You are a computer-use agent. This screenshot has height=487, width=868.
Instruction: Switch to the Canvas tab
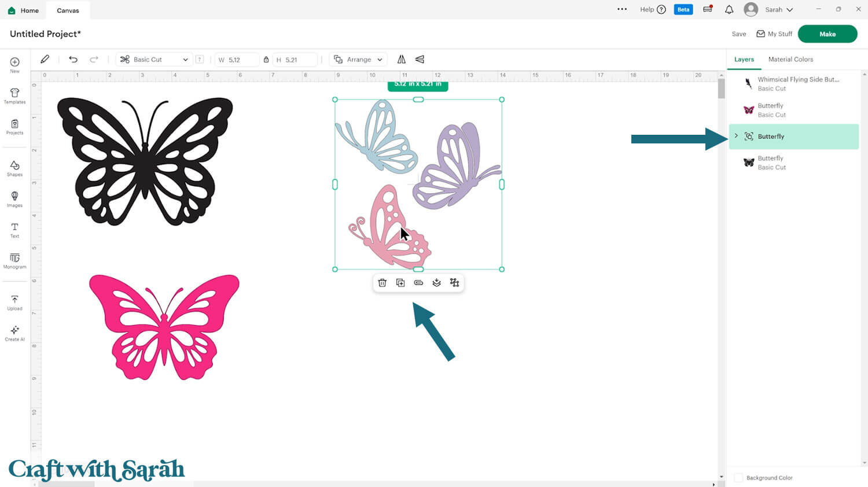click(68, 10)
